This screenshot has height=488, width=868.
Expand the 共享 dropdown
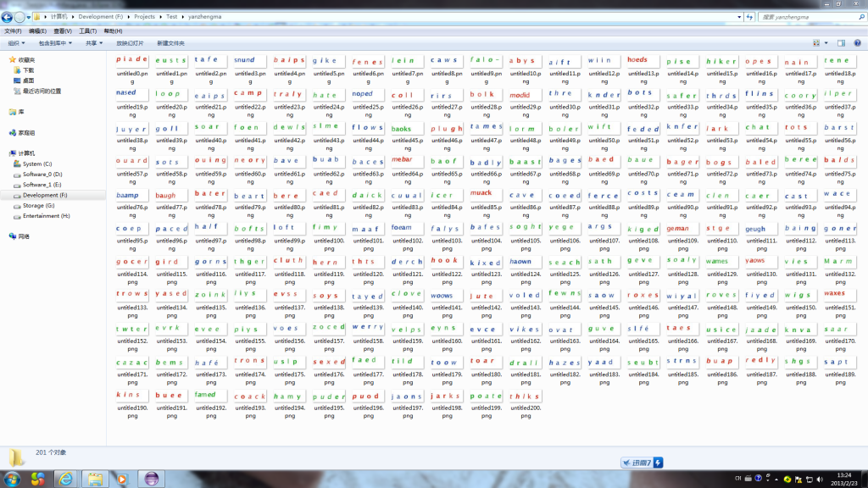pos(94,43)
